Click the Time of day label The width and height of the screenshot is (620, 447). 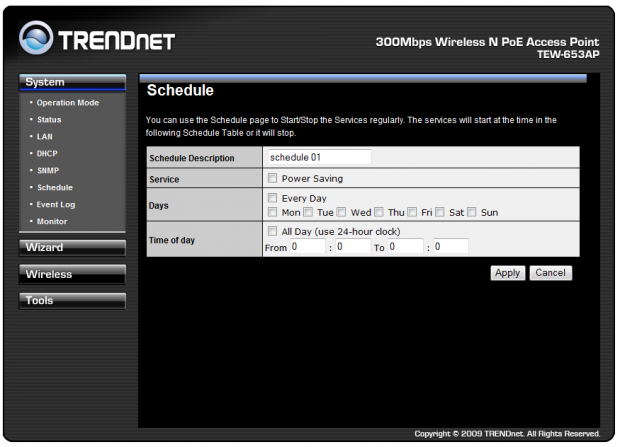172,240
